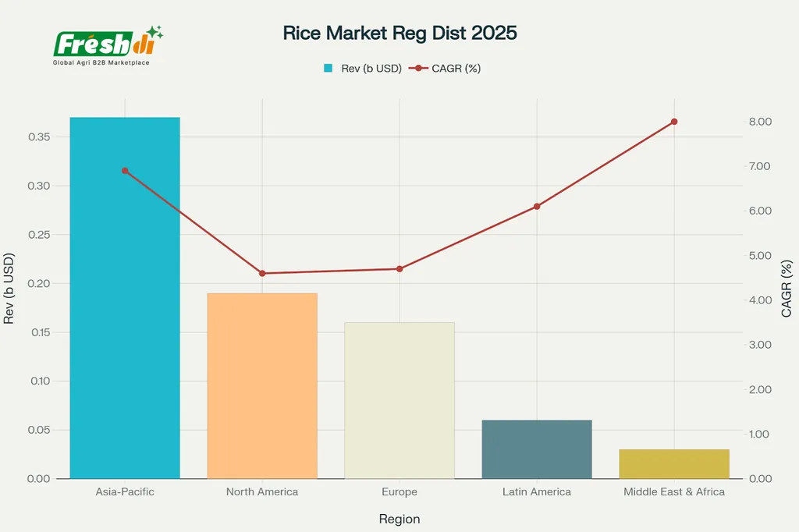
Task: Click the Latin America CAGR data point
Action: 537,207
